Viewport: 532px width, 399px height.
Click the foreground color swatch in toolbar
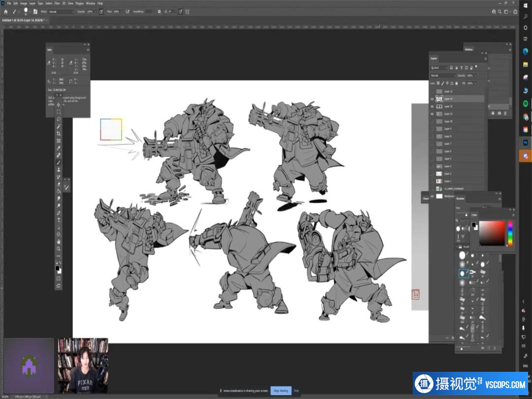pyautogui.click(x=57, y=269)
